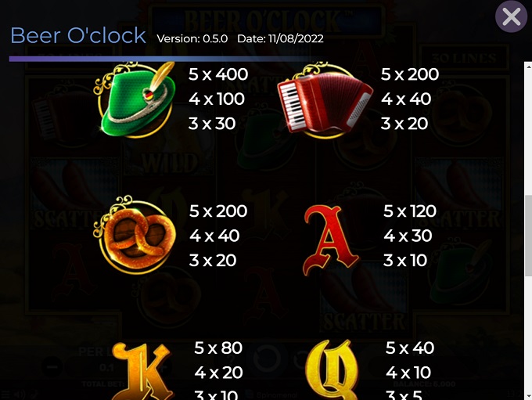This screenshot has height=400, width=532.
Task: Click the pretzel 3 x 20 payout
Action: (x=212, y=261)
